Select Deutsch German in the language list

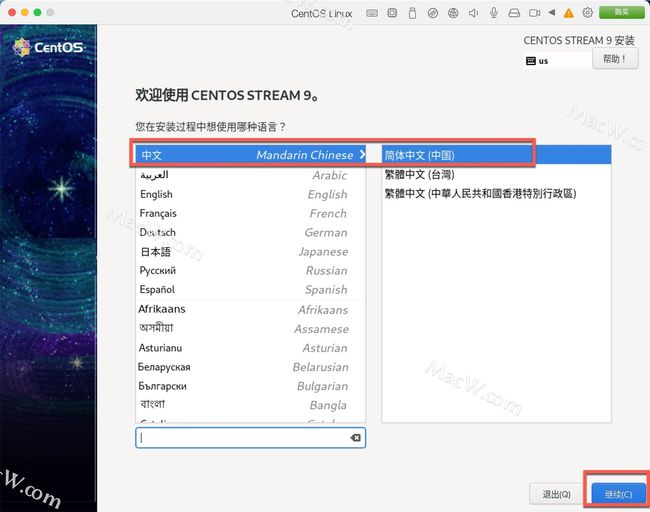coord(250,232)
